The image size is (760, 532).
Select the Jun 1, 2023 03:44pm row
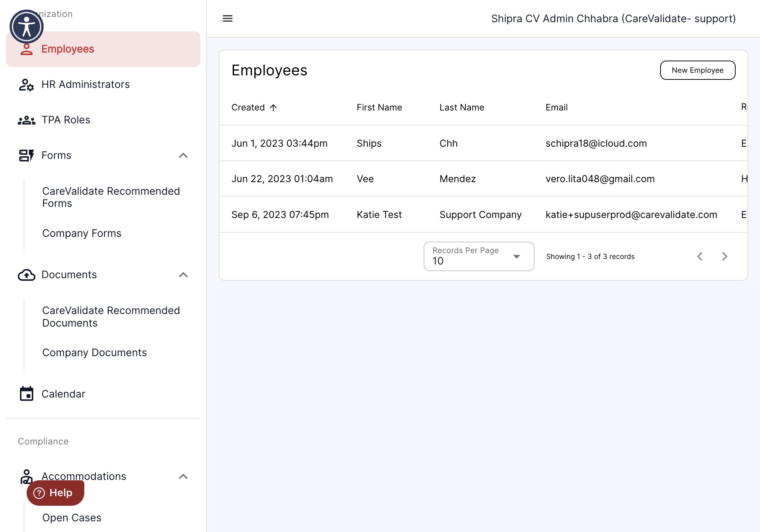[x=484, y=143]
